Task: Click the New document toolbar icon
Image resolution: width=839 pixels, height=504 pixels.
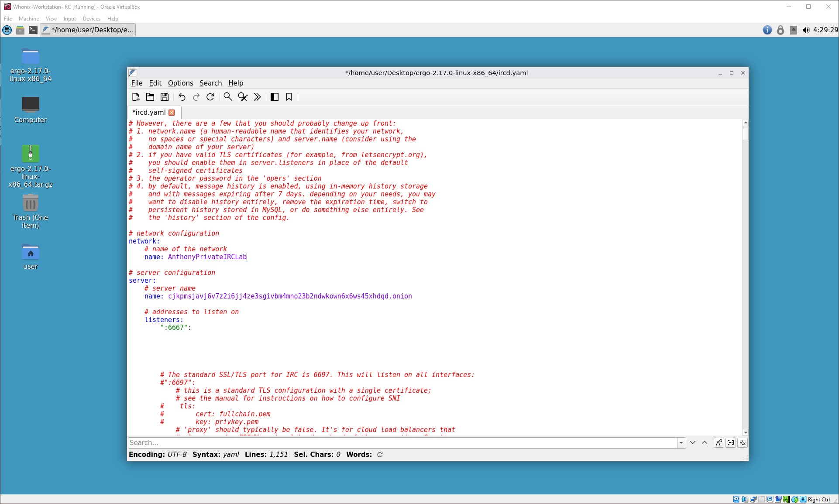Action: pyautogui.click(x=136, y=97)
